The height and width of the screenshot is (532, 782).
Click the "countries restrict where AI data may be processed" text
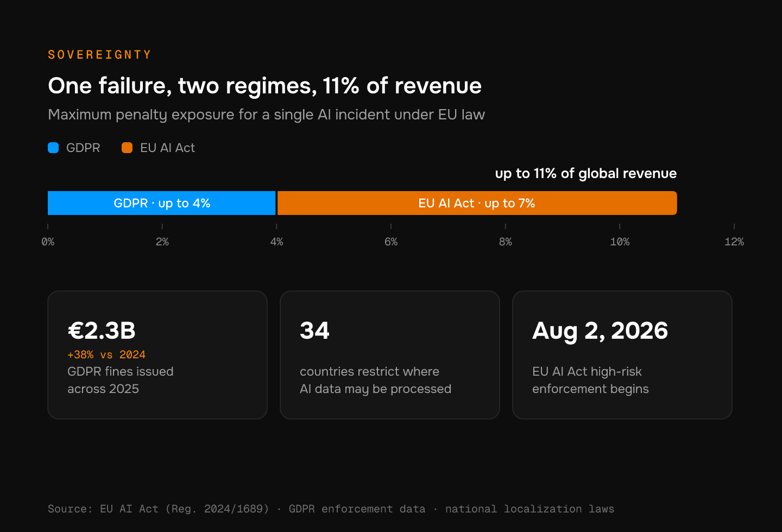(x=375, y=380)
